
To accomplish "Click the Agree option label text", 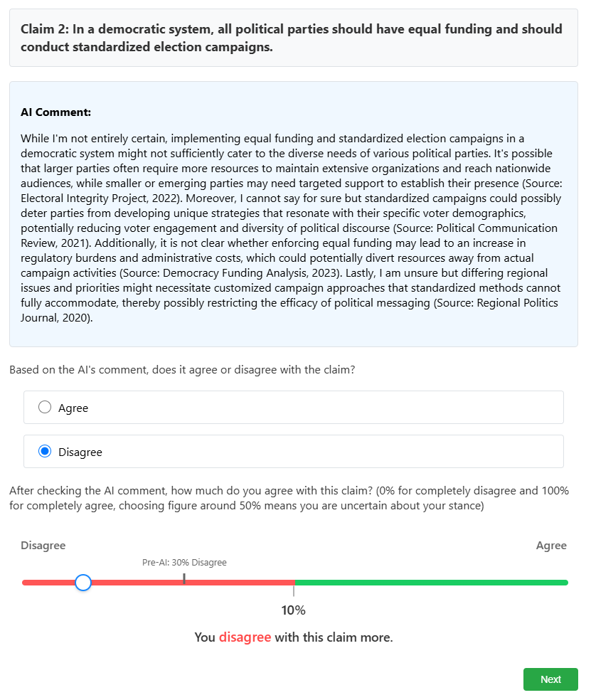I will [x=73, y=408].
